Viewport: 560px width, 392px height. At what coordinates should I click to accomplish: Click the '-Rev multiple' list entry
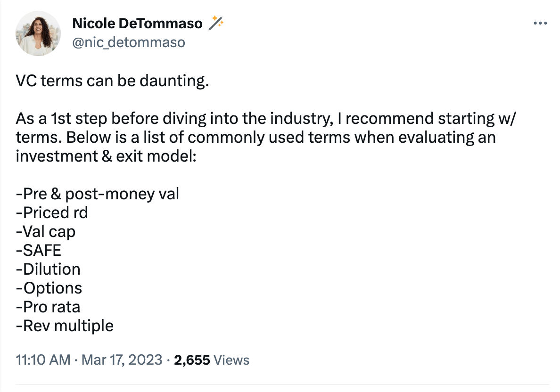click(x=65, y=326)
